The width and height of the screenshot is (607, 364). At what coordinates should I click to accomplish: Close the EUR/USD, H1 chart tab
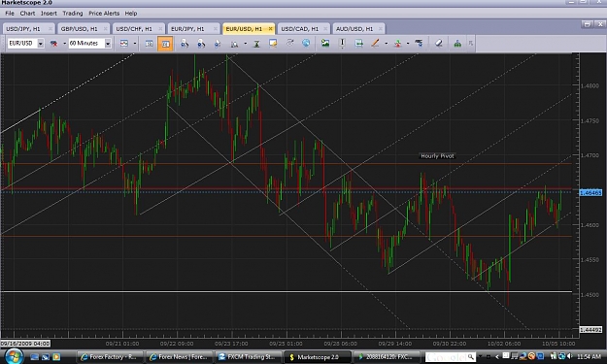pos(270,29)
